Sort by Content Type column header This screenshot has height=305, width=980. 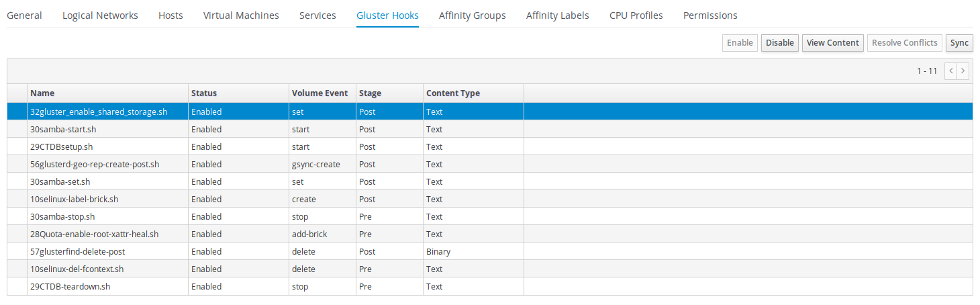pos(453,93)
